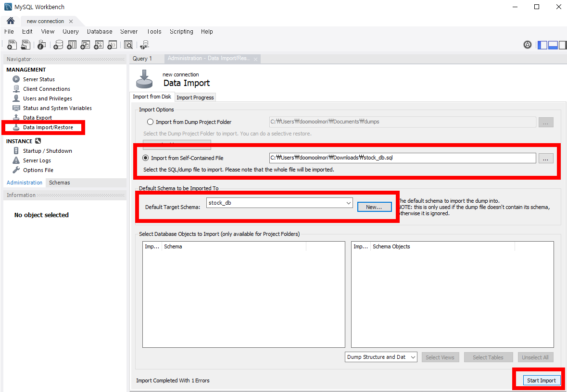Screen dimensions: 567x392
Task: Toggle the left sidebar panel visibility
Action: pos(543,45)
